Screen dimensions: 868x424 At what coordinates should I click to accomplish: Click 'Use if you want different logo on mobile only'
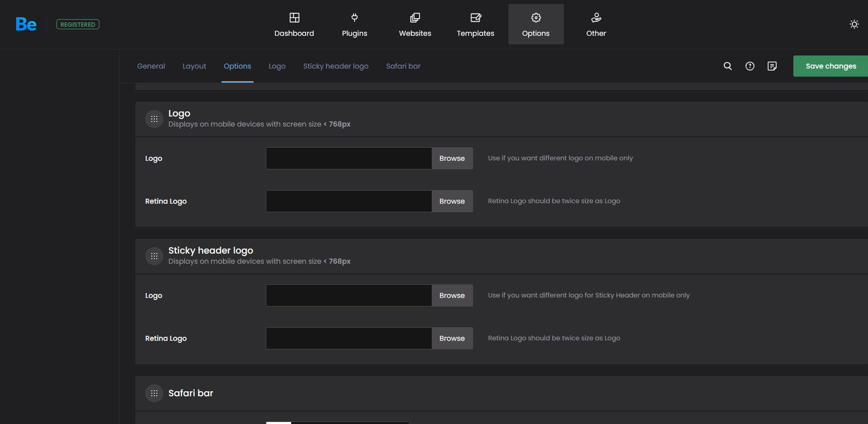tap(560, 158)
